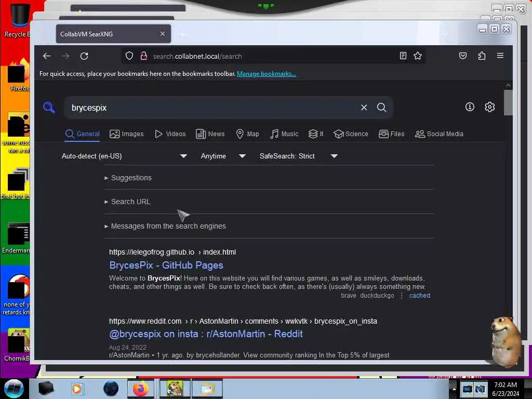The width and height of the screenshot is (532, 399).
Task: Save page to Pocket icon
Action: [462, 56]
